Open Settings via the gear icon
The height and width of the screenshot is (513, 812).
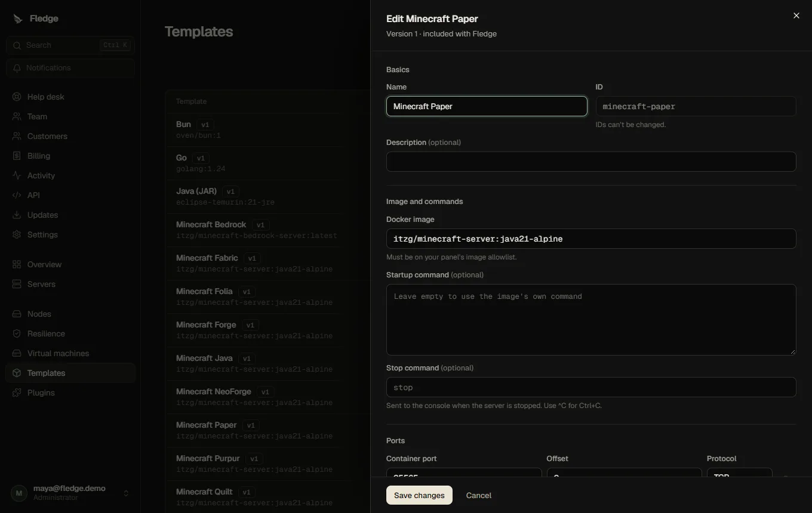pyautogui.click(x=17, y=234)
